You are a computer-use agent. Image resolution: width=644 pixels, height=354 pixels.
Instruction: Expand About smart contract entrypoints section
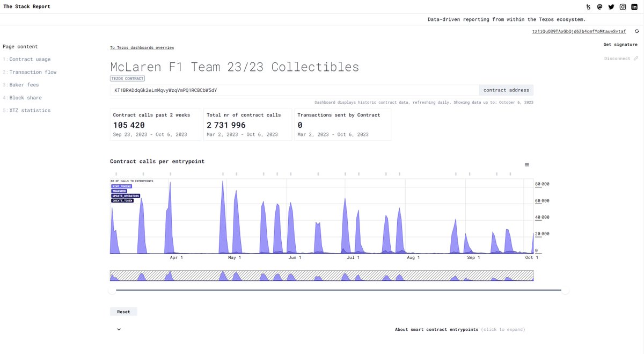point(460,329)
